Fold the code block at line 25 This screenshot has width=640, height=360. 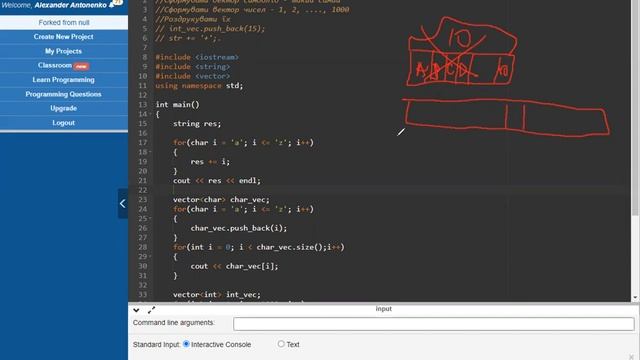(151, 219)
